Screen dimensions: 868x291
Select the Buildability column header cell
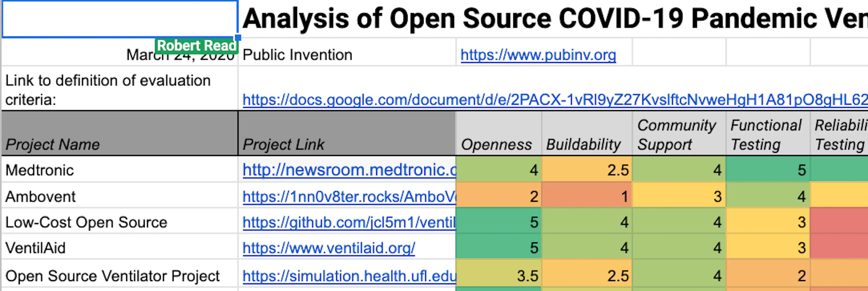[587, 133]
